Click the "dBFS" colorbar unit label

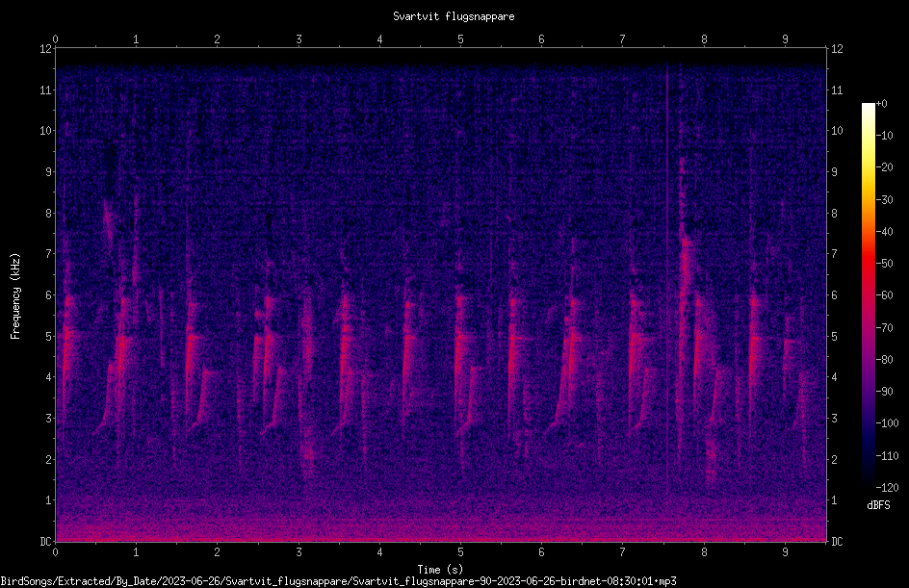[x=878, y=505]
